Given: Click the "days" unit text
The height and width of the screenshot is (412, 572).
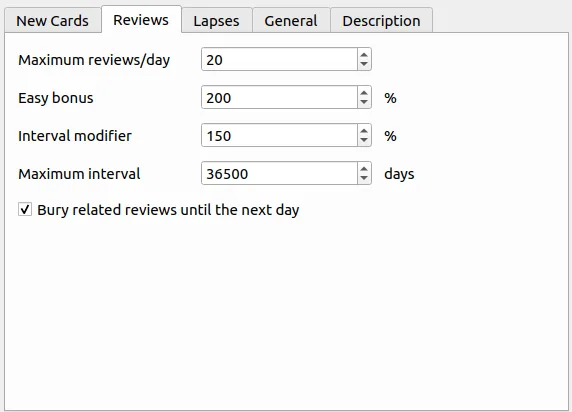Looking at the screenshot, I should [399, 174].
